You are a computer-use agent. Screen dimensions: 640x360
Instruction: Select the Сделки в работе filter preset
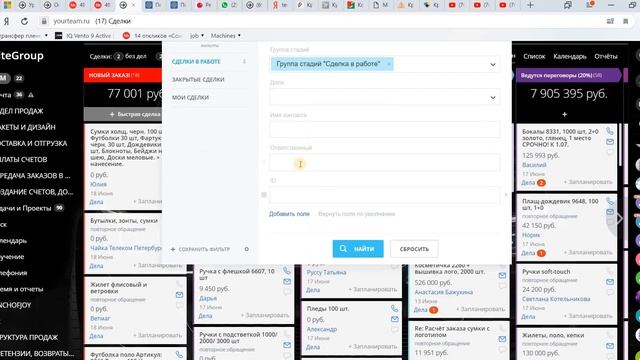coord(196,62)
